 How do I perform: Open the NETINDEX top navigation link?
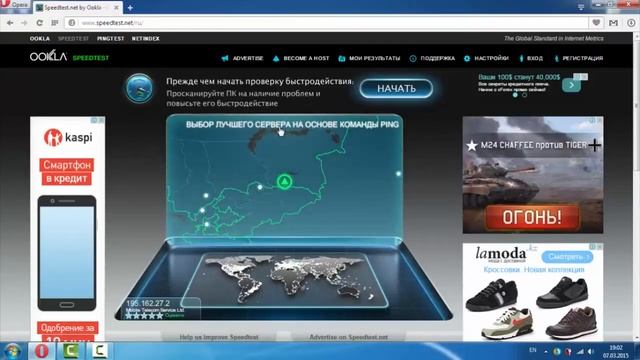tap(145, 38)
